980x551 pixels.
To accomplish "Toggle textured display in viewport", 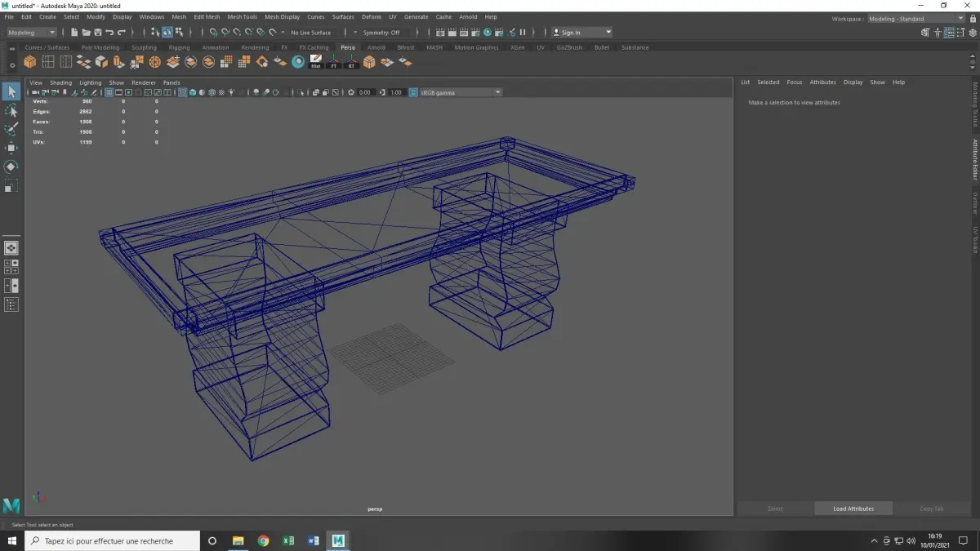I will pyautogui.click(x=222, y=92).
